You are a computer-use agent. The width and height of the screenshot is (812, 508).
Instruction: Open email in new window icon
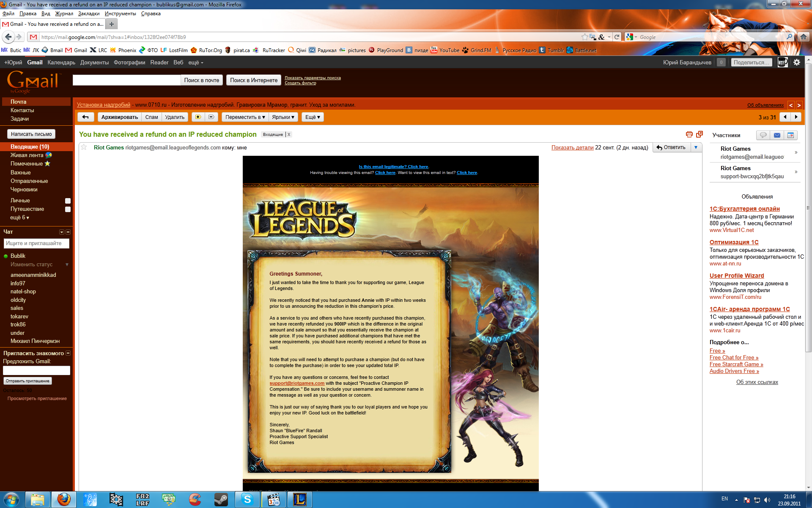(700, 134)
